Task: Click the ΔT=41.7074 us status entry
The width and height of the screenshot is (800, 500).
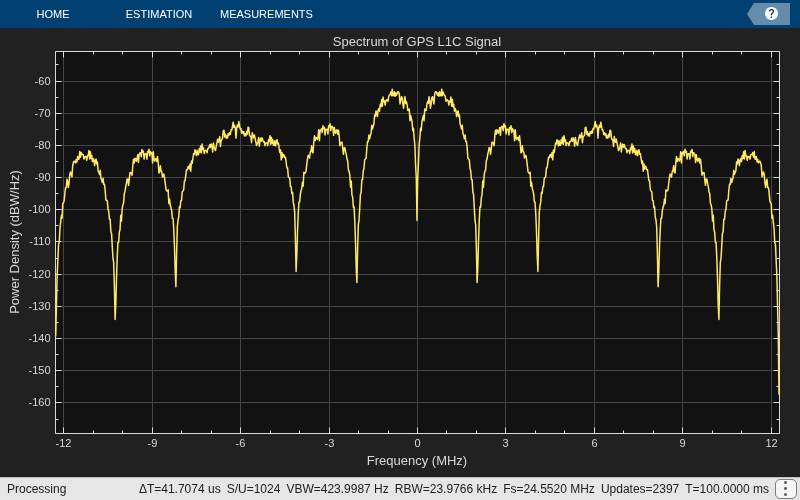Action: [180, 489]
